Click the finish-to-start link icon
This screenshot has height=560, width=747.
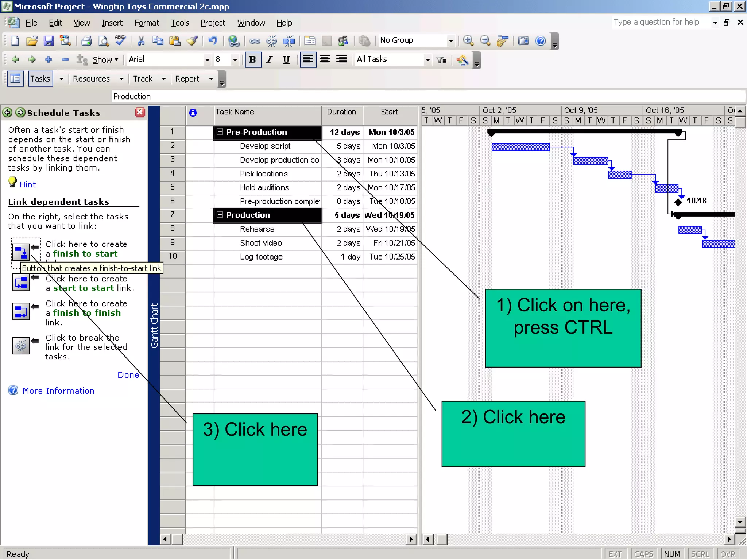pos(21,251)
